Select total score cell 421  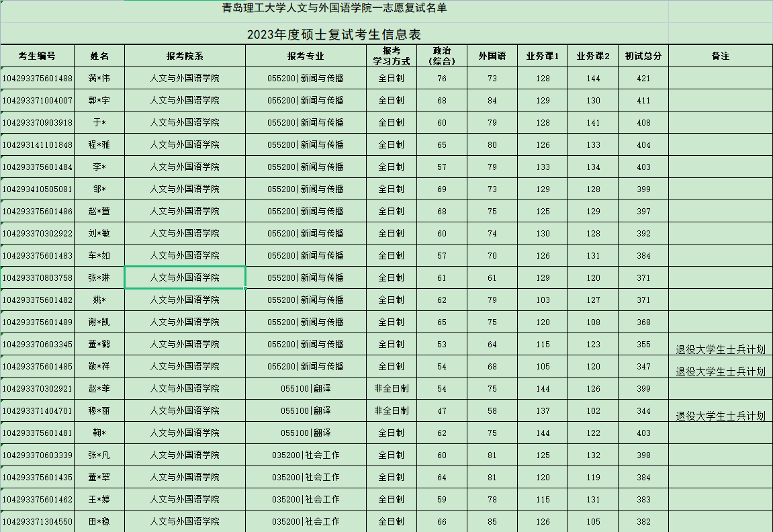643,78
